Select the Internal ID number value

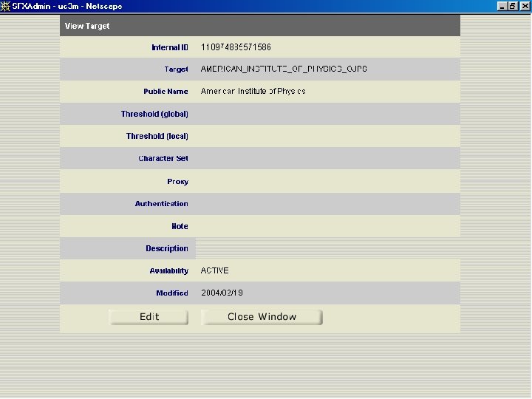pyautogui.click(x=236, y=47)
